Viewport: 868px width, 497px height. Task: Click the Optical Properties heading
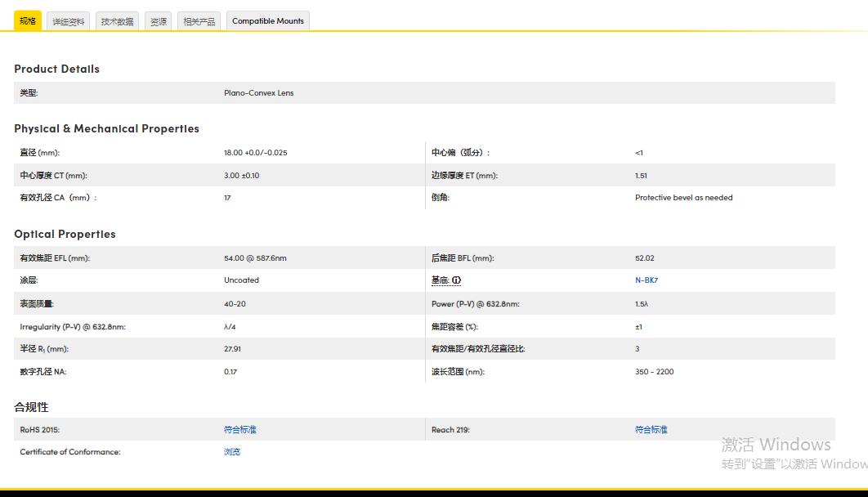pos(65,234)
